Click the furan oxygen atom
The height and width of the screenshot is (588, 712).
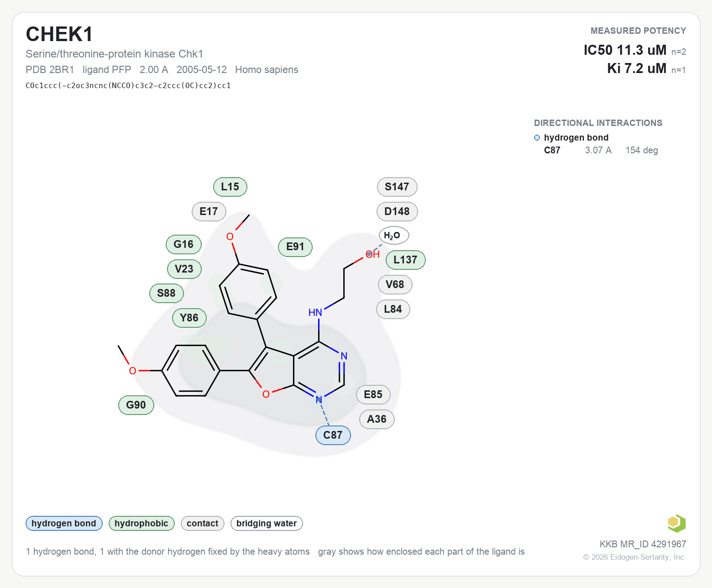(266, 394)
